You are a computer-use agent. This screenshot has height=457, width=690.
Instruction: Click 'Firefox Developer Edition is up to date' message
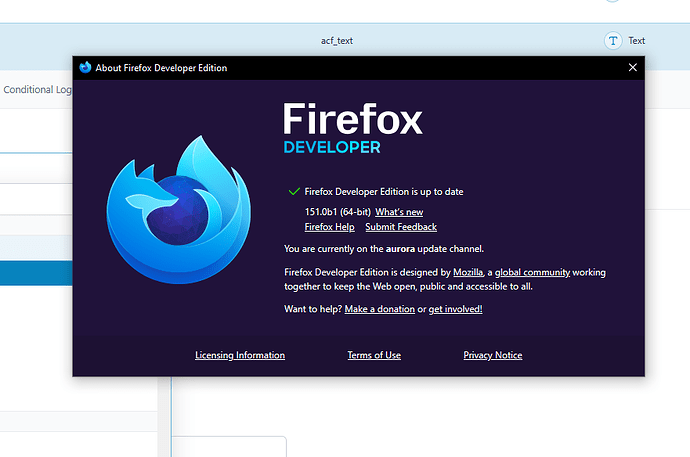[384, 192]
